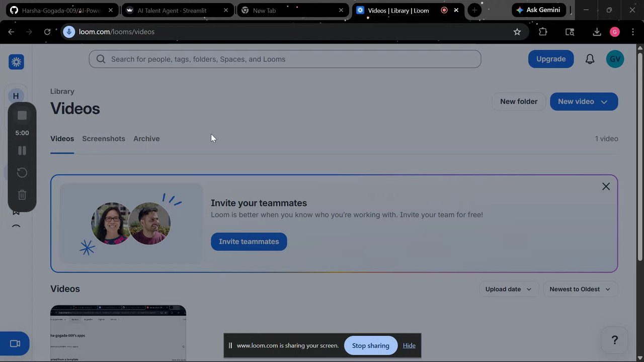Click the page vertical scrollbar
Image resolution: width=644 pixels, height=362 pixels.
click(x=640, y=156)
